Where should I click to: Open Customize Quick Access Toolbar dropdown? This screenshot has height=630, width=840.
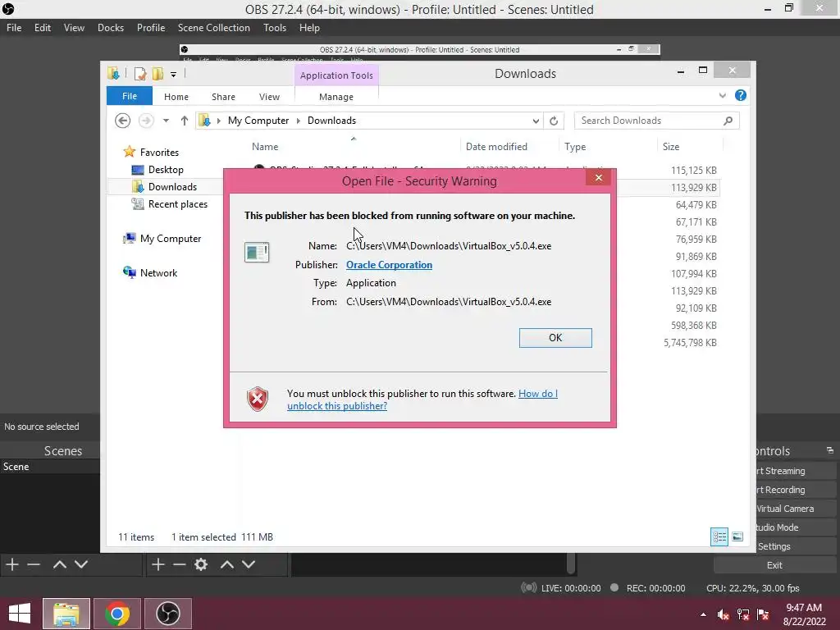coord(173,75)
